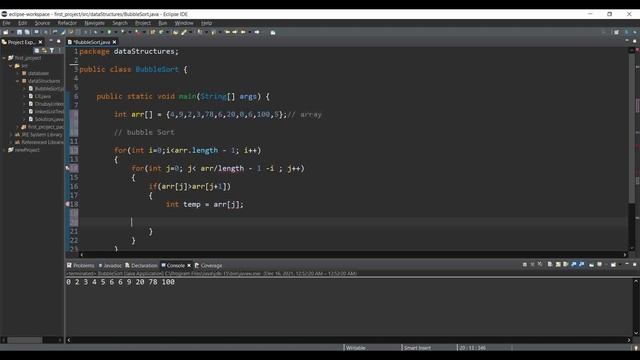640x360 pixels.
Task: Go to Next Annotation via toolbar
Action: coord(200,32)
